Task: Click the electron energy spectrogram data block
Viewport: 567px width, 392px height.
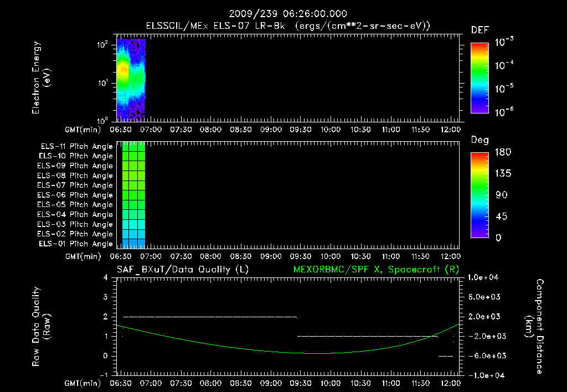Action: (x=131, y=80)
